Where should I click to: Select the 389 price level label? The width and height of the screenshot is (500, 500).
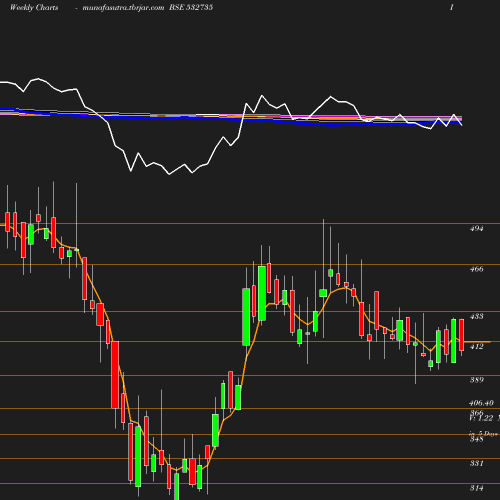[x=476, y=380]
